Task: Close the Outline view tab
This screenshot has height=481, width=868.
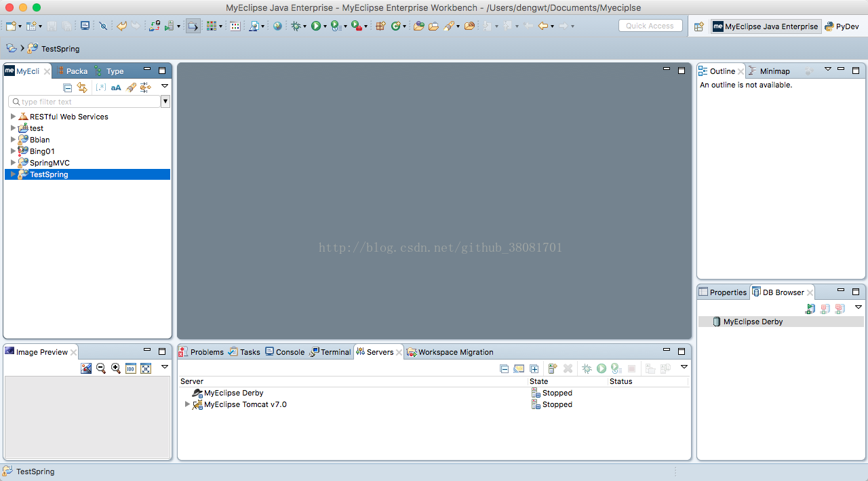Action: coord(741,71)
